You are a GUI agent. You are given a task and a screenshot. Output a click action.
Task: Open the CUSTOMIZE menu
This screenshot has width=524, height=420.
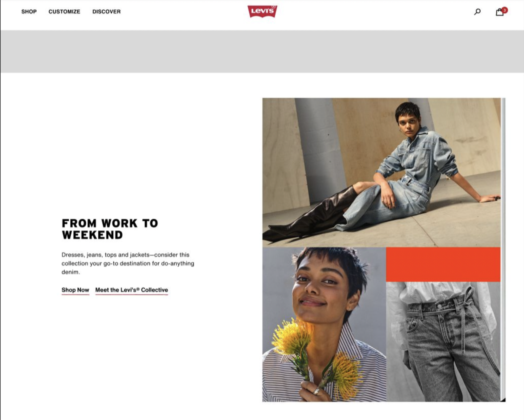point(64,12)
